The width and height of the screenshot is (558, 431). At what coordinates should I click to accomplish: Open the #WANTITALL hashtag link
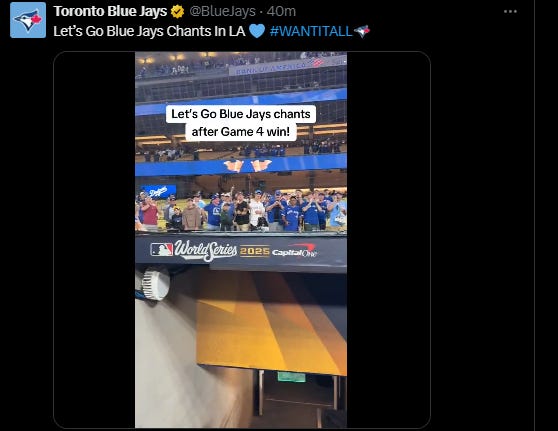tap(311, 31)
